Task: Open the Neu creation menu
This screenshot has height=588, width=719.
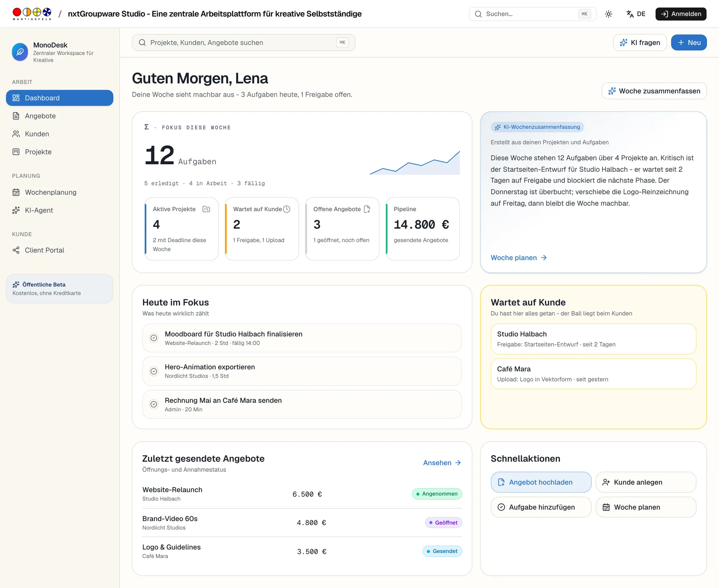Action: pos(689,43)
